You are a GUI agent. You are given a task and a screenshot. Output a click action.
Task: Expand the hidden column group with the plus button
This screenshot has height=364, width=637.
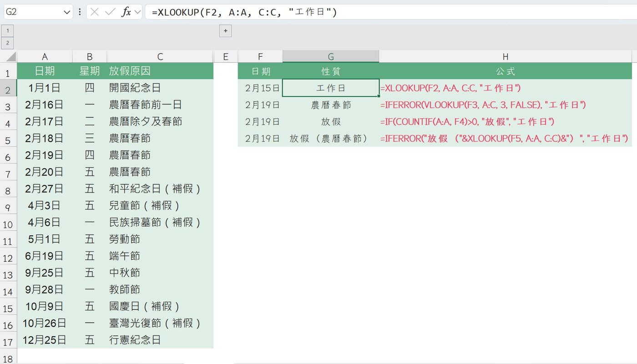pos(225,30)
